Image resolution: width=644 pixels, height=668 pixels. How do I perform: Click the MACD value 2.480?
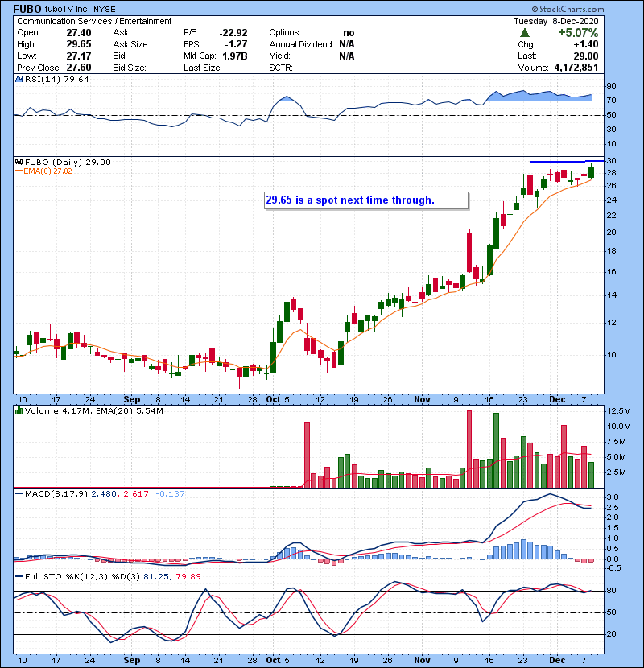104,494
